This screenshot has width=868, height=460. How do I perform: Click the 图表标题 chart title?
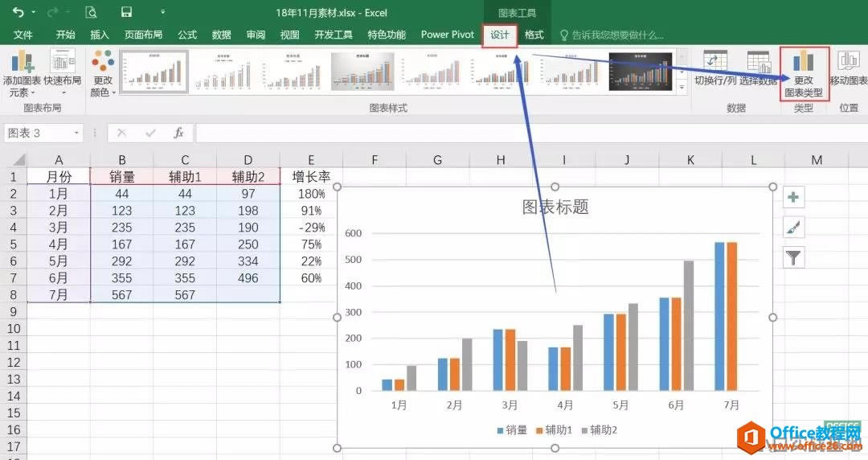555,207
